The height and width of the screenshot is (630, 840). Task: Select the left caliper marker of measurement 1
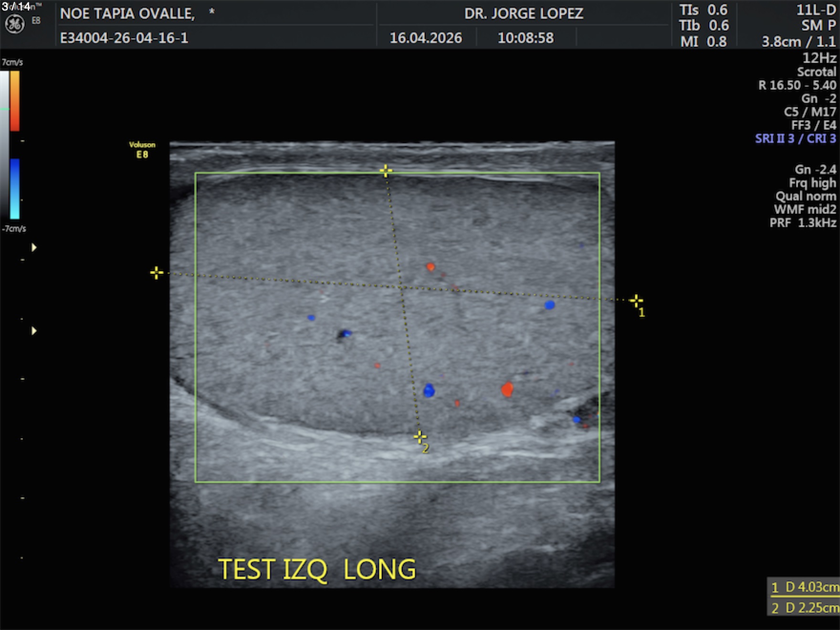156,273
